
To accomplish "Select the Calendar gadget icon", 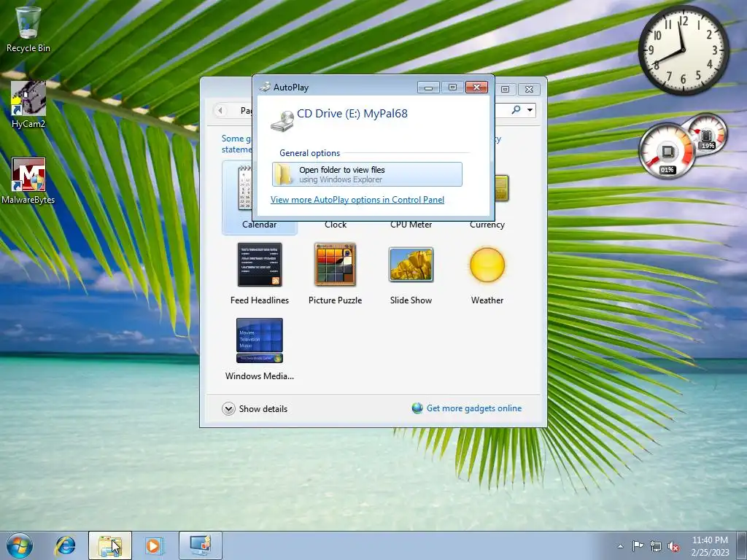I will point(245,189).
